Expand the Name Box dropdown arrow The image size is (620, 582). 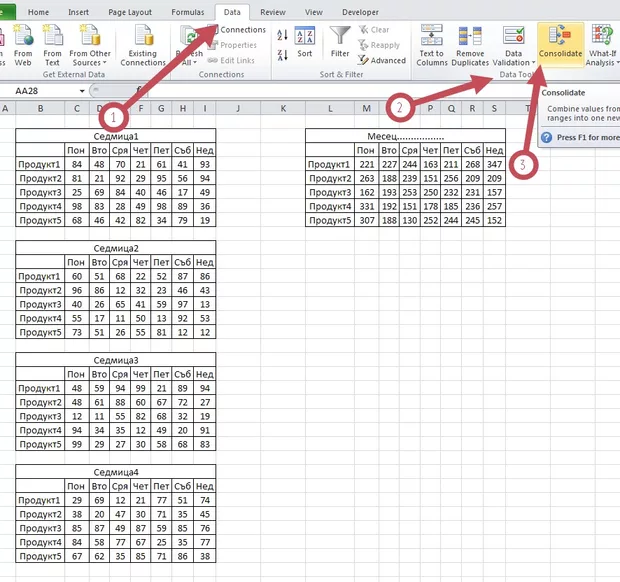pos(82,91)
